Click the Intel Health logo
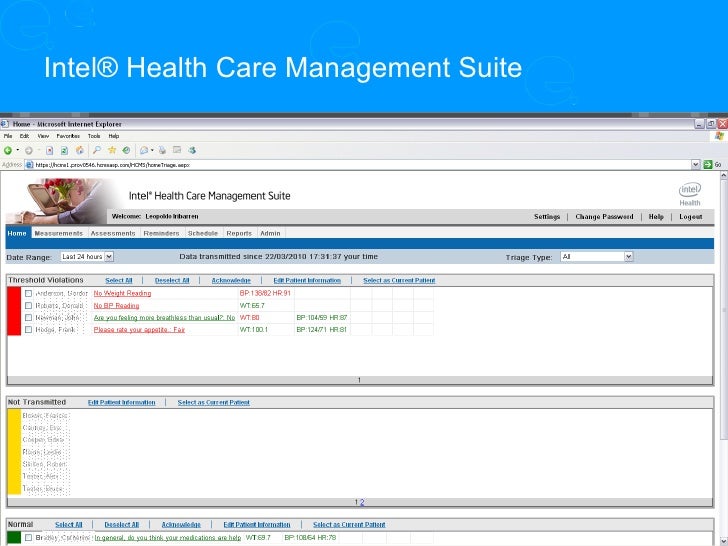The image size is (728, 546). point(690,194)
